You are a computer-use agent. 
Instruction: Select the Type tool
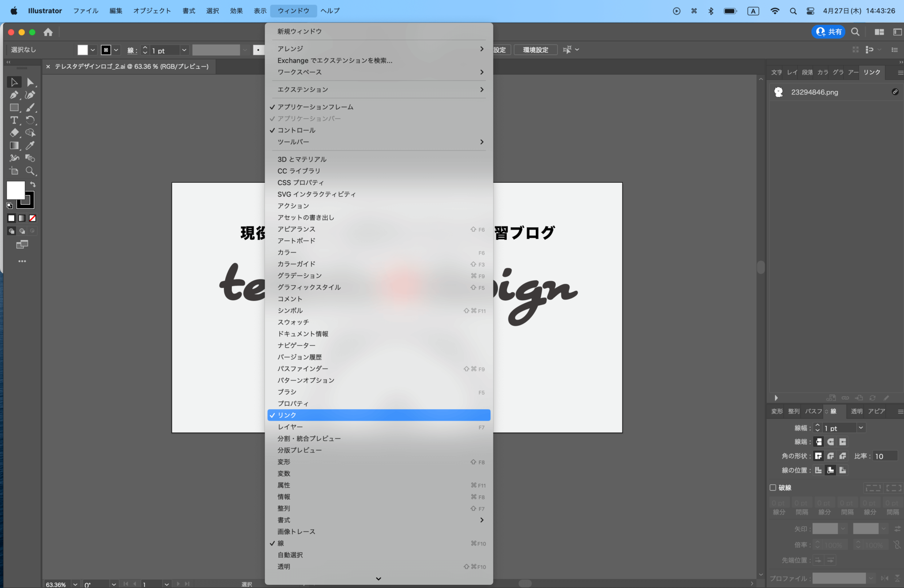(x=14, y=120)
